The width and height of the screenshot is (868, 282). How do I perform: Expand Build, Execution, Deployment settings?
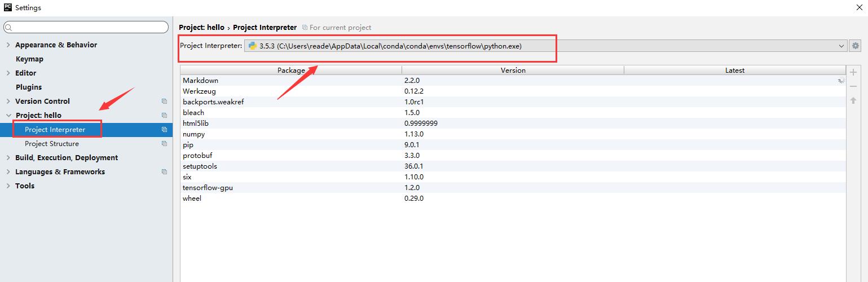pos(8,158)
